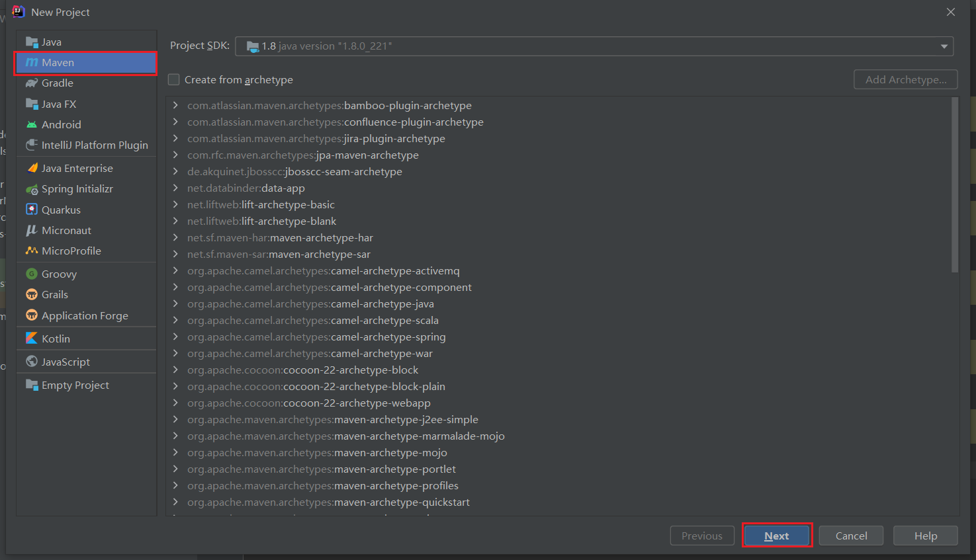Click the Java project type icon

(x=32, y=42)
